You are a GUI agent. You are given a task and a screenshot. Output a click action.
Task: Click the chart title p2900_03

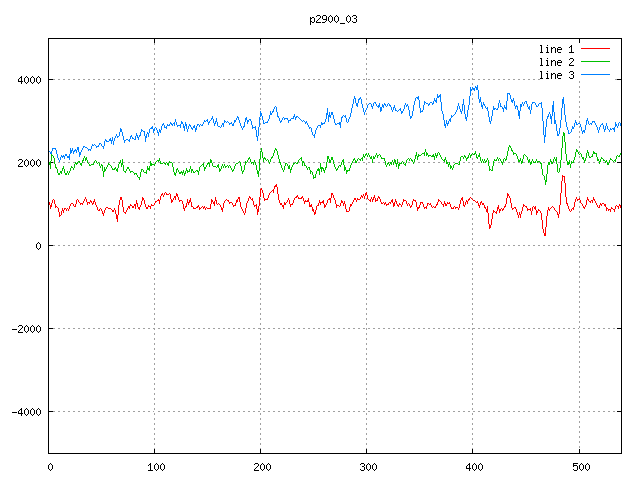tap(333, 19)
